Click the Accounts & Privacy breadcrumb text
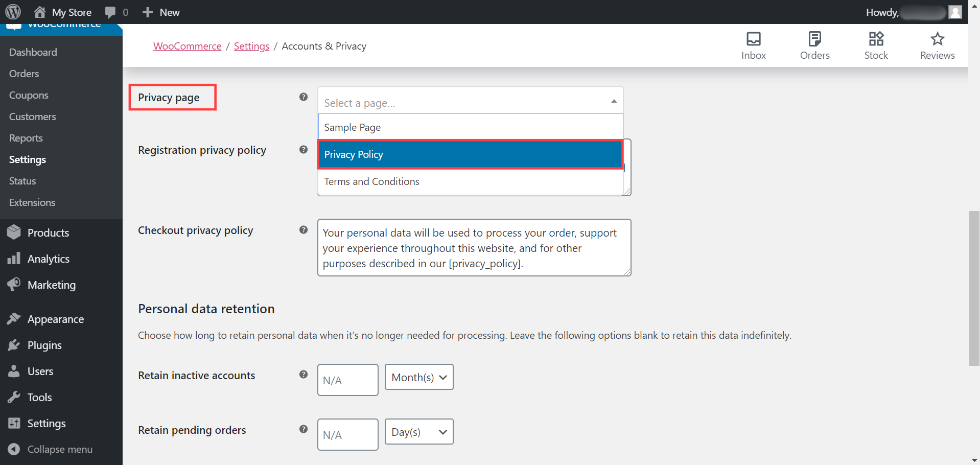 click(x=324, y=46)
